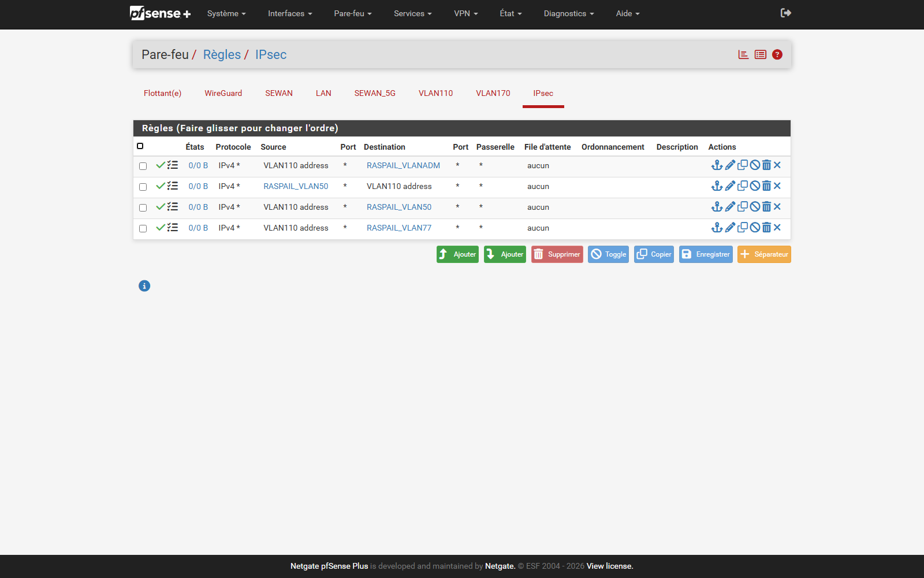This screenshot has width=924, height=578.
Task: Disable the rule with source RASPAIL_VLAN50
Action: (755, 186)
